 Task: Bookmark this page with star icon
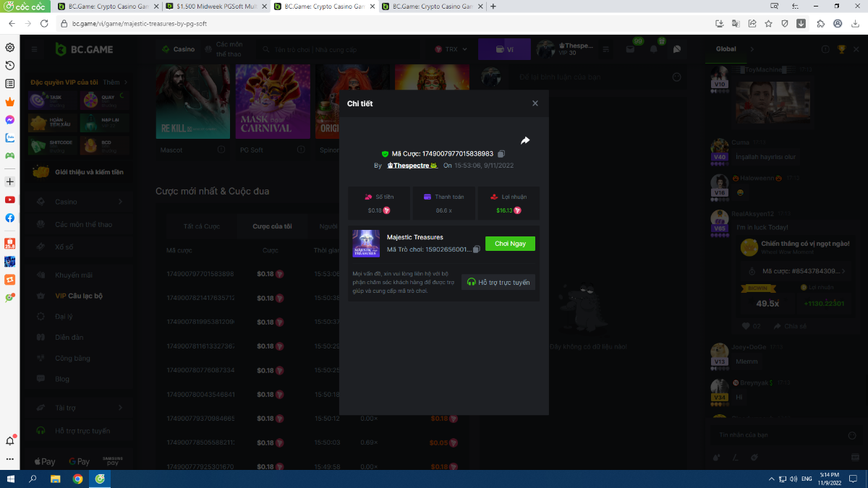768,23
